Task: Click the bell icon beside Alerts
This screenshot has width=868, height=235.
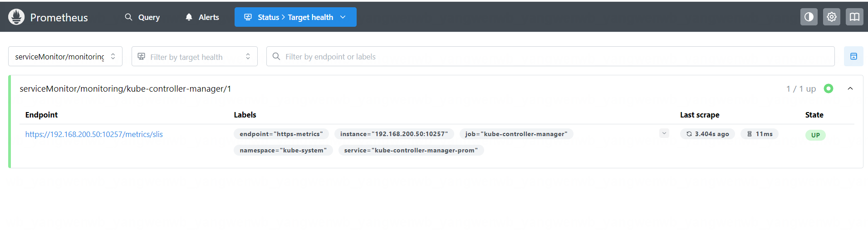Action: click(189, 17)
